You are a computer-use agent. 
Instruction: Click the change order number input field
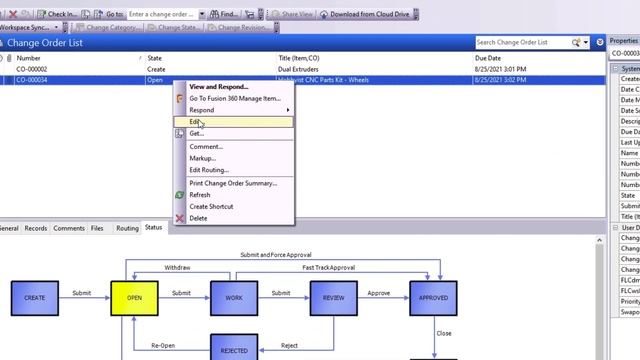click(162, 14)
